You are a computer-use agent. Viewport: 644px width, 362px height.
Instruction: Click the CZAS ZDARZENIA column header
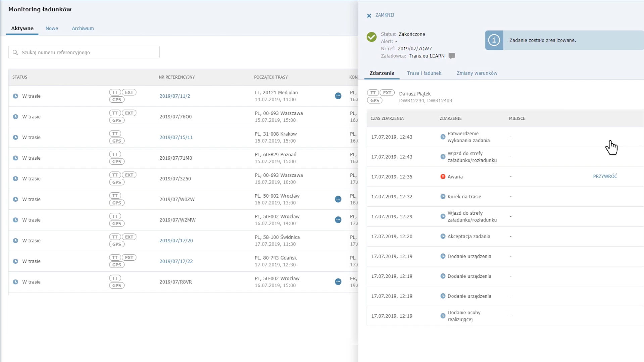pos(387,118)
